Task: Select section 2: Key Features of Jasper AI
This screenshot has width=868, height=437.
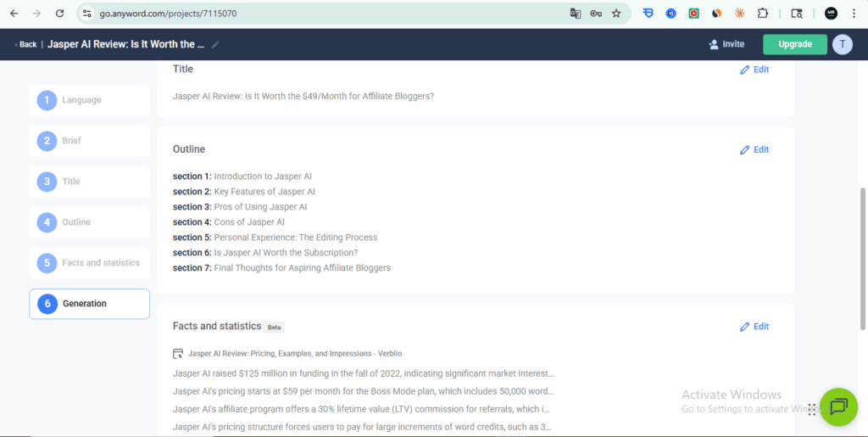Action: click(243, 192)
